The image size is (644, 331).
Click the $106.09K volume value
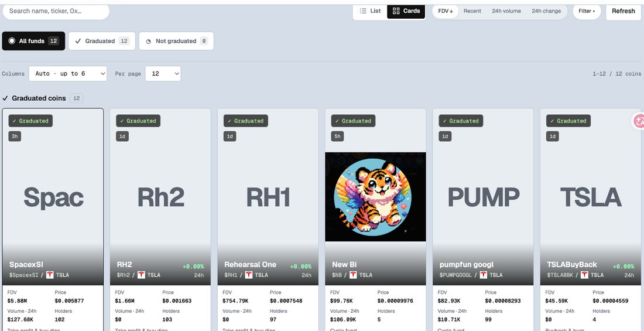(343, 319)
